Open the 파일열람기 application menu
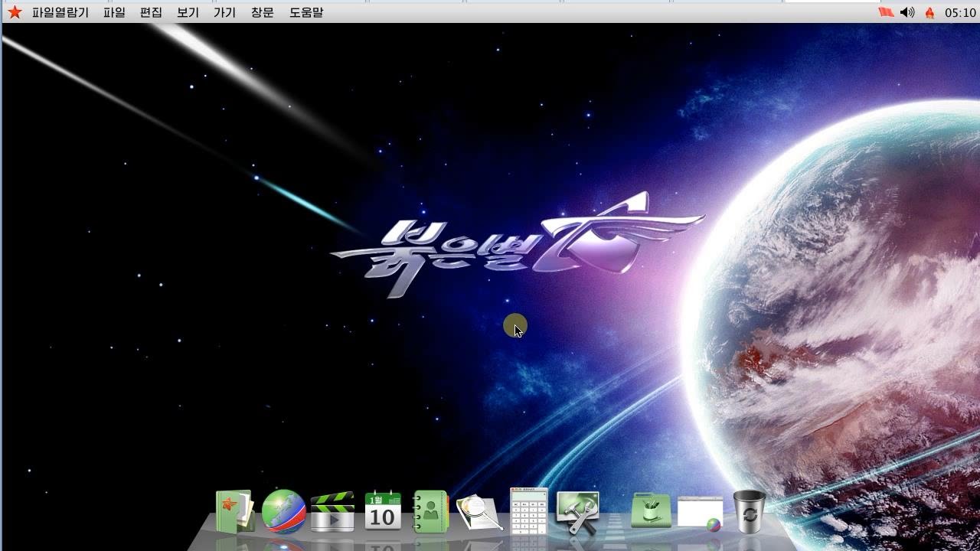The height and width of the screenshot is (551, 980). point(60,12)
